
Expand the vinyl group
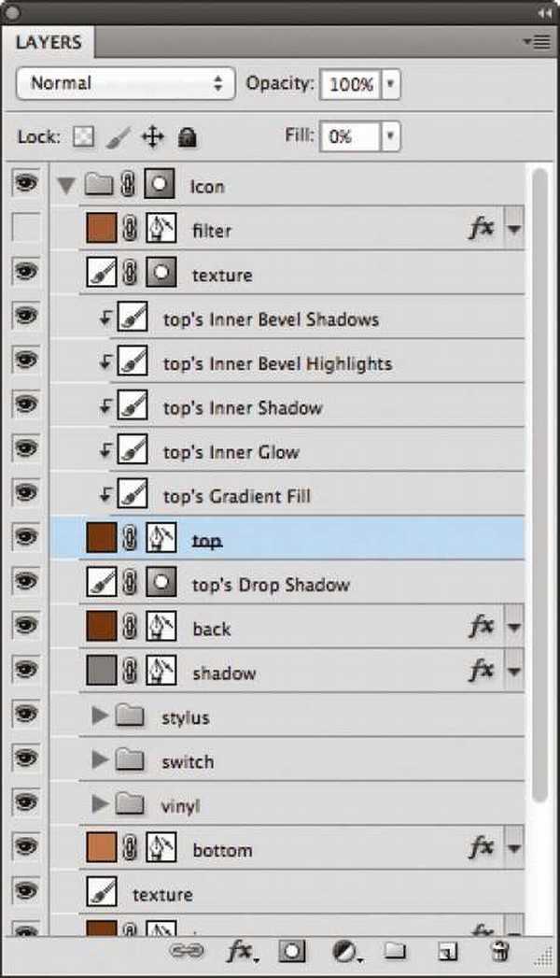[101, 804]
